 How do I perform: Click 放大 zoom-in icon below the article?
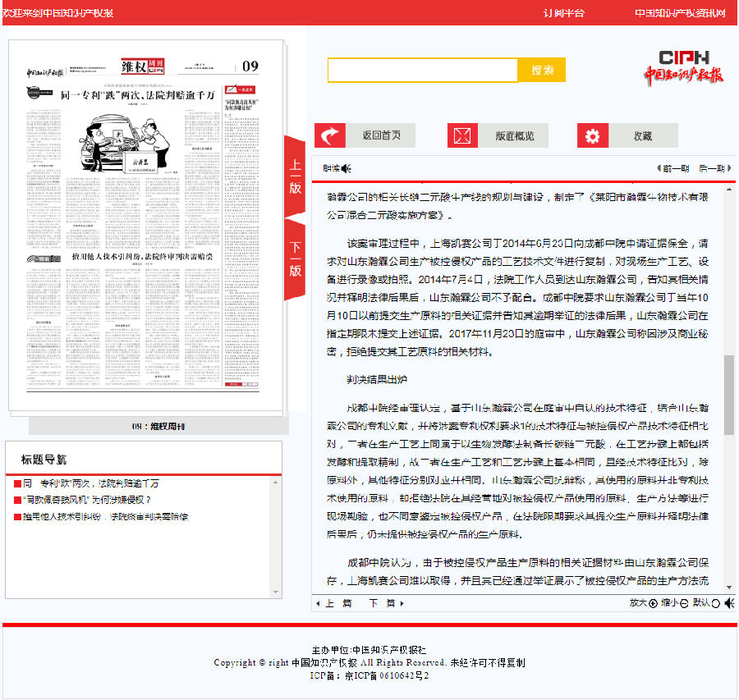point(653,603)
